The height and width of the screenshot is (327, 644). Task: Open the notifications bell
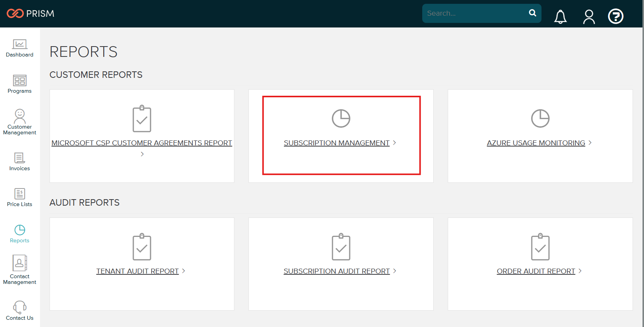(x=560, y=17)
